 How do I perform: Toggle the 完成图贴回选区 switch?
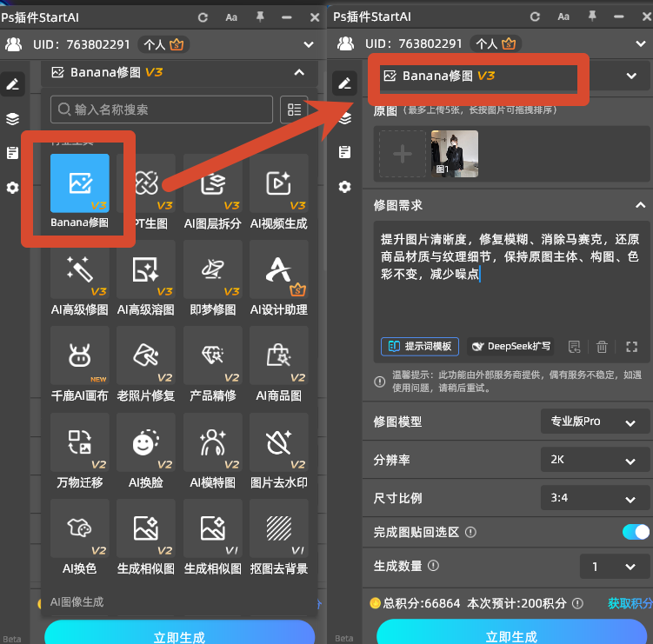[x=636, y=532]
